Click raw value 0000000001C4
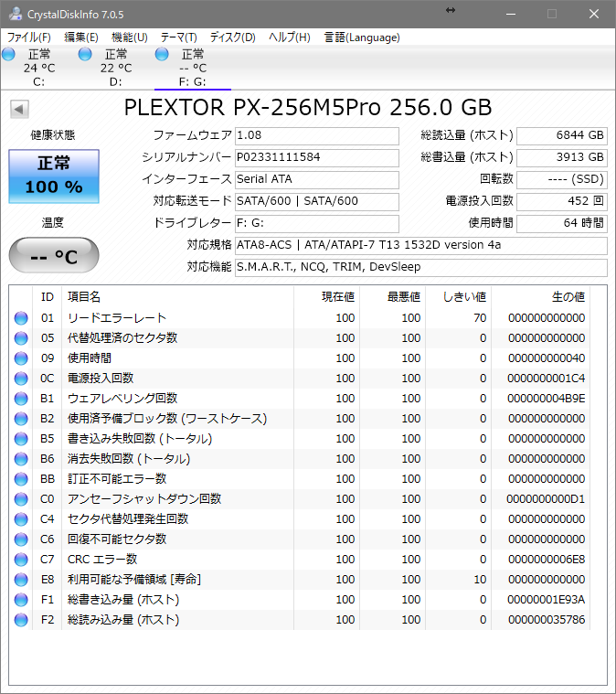The width and height of the screenshot is (616, 694). click(546, 379)
